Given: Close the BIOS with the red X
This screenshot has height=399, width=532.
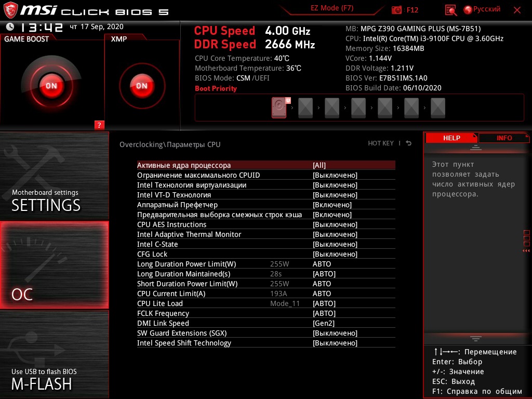Looking at the screenshot, I should click(517, 10).
